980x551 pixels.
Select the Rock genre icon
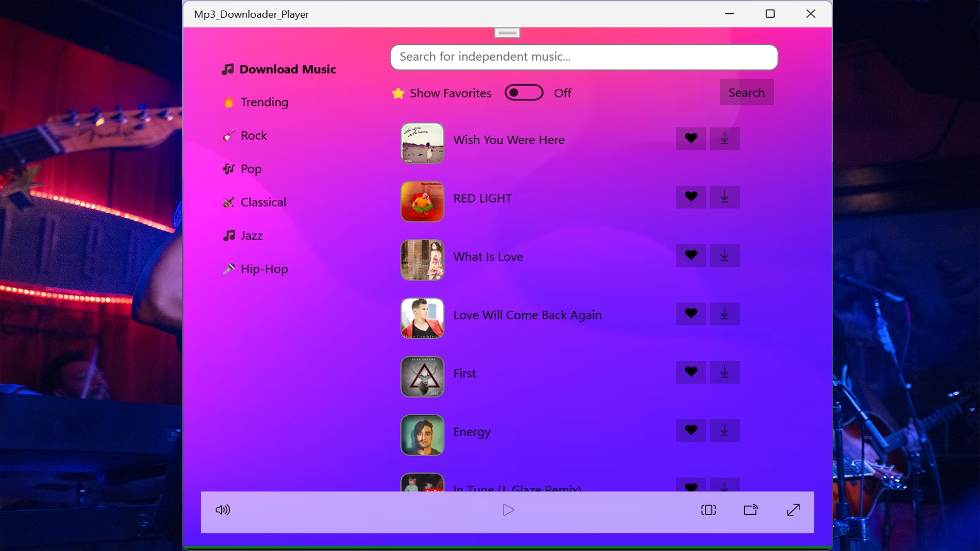click(229, 135)
